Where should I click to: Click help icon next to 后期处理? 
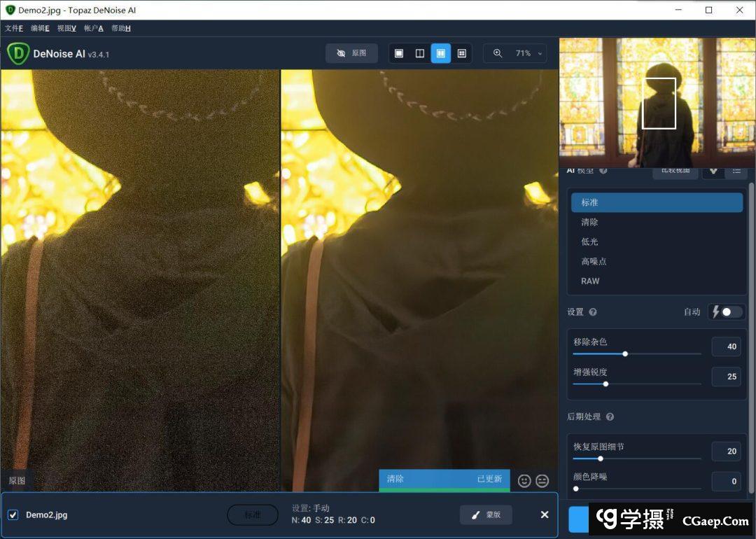610,416
